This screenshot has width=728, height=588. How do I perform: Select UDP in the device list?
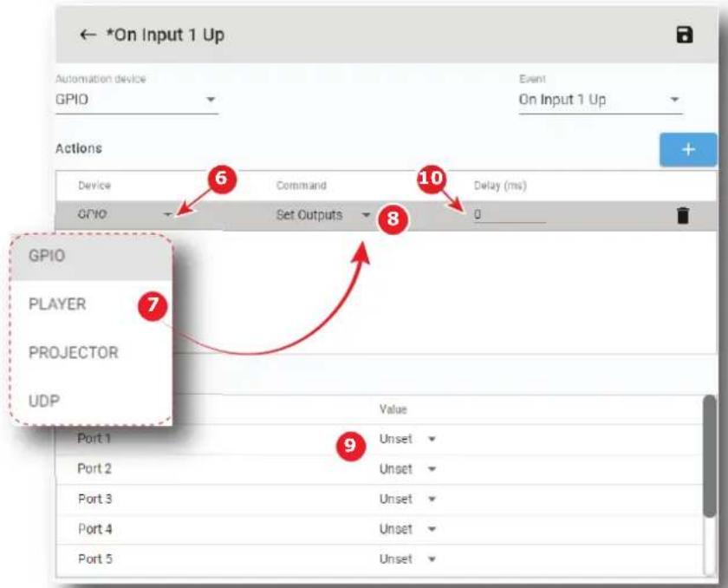click(x=92, y=401)
